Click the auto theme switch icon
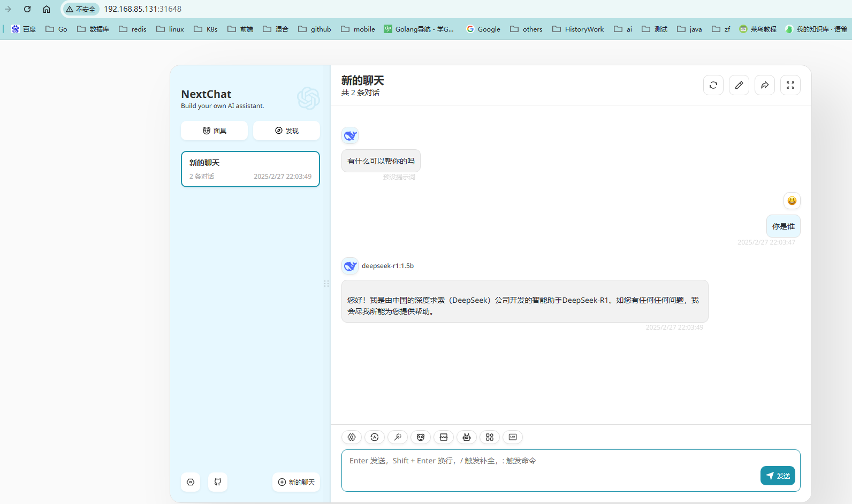Image resolution: width=852 pixels, height=504 pixels. 375,437
